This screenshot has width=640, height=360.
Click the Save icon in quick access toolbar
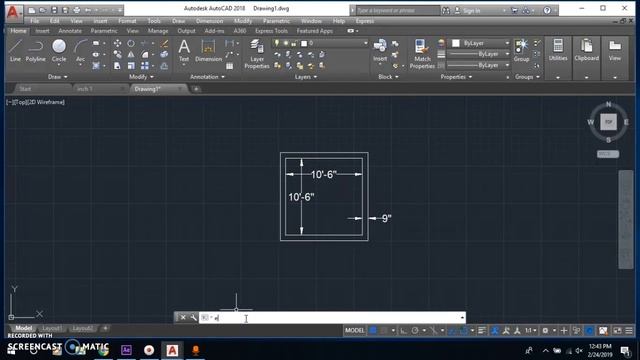tap(54, 10)
